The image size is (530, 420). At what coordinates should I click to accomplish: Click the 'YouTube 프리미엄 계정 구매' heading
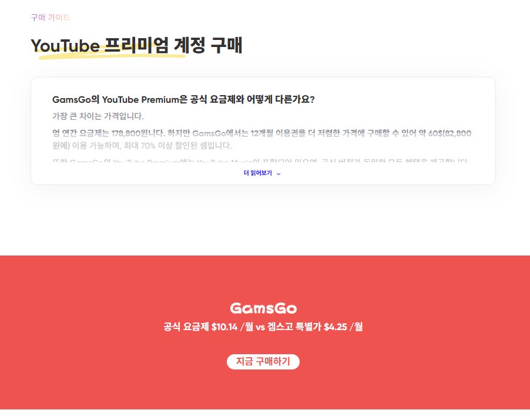click(136, 46)
